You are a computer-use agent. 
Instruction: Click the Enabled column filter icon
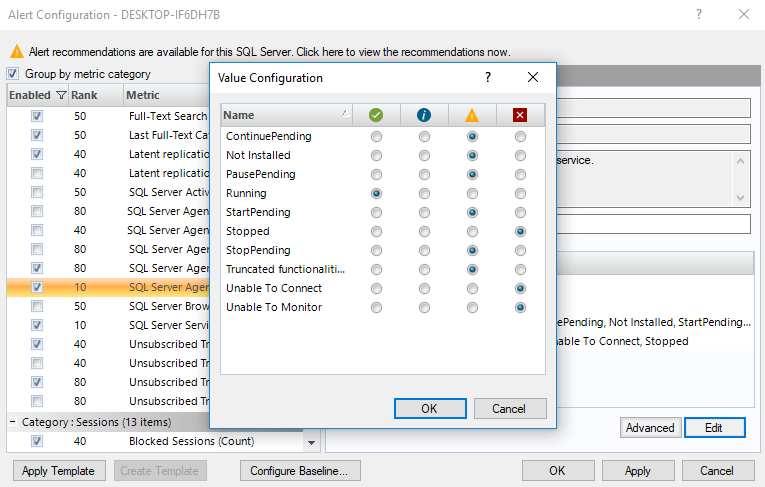(x=61, y=96)
